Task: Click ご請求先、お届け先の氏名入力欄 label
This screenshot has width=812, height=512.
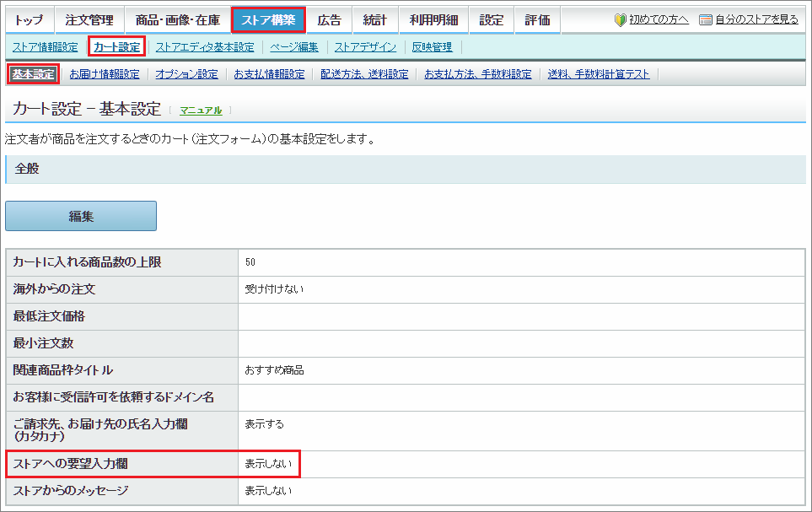Action: tap(100, 429)
